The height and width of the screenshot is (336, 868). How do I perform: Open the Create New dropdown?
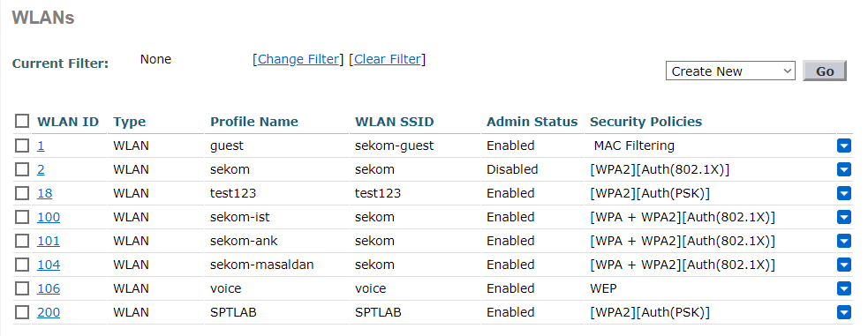[730, 71]
